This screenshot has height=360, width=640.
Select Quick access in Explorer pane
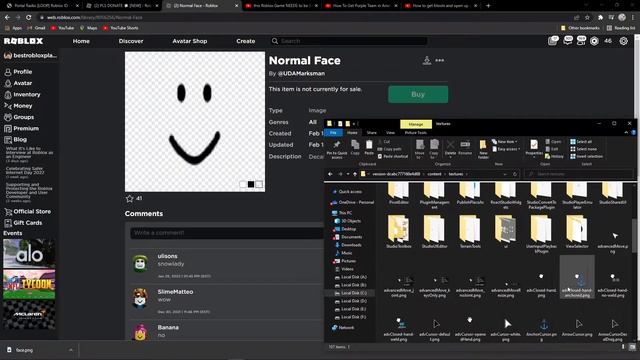click(347, 191)
